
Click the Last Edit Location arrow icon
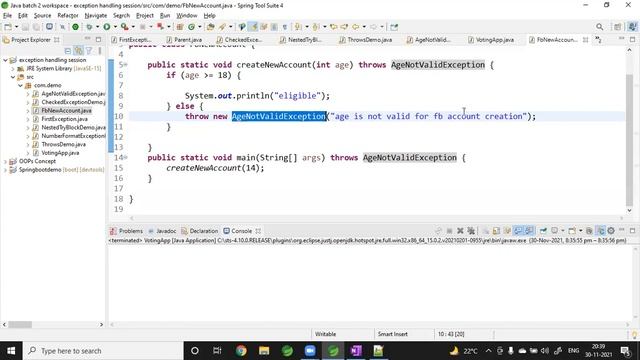pyautogui.click(x=334, y=27)
